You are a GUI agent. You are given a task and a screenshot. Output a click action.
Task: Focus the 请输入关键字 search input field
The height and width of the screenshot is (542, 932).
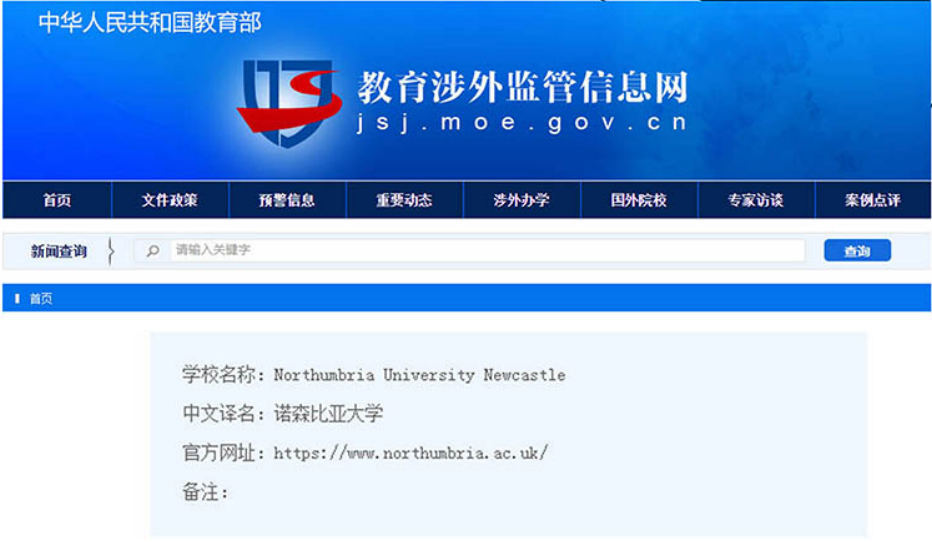480,251
